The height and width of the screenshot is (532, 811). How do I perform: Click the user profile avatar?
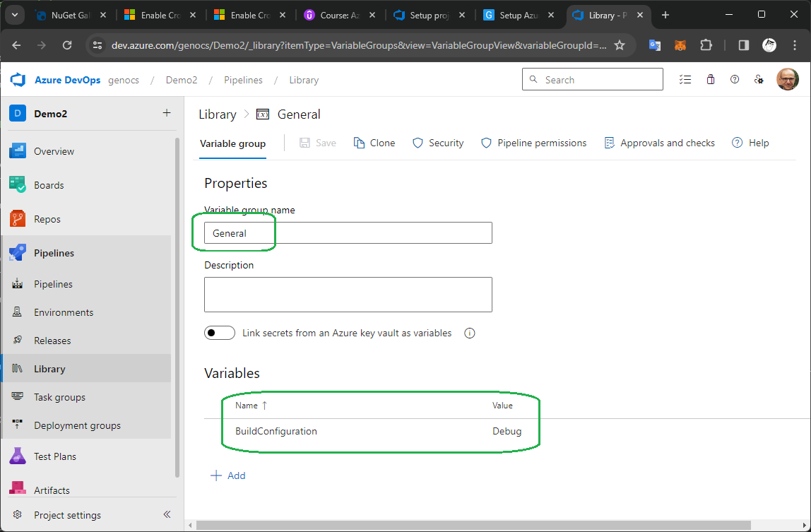tap(787, 80)
